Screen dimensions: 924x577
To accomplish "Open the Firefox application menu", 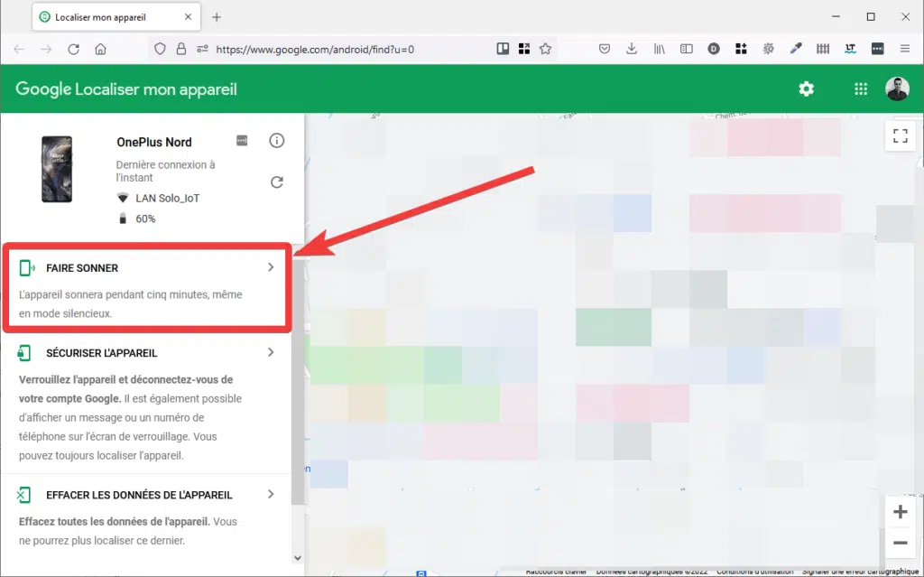I will 905,49.
